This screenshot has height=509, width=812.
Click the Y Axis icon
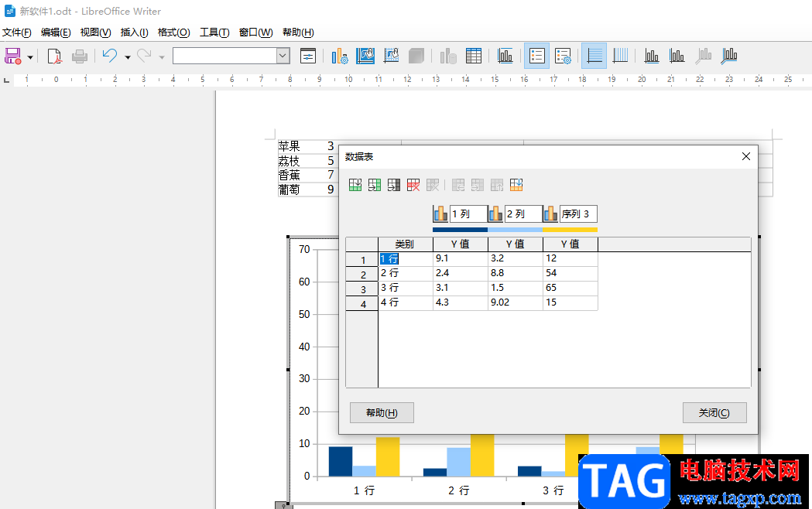pos(677,56)
